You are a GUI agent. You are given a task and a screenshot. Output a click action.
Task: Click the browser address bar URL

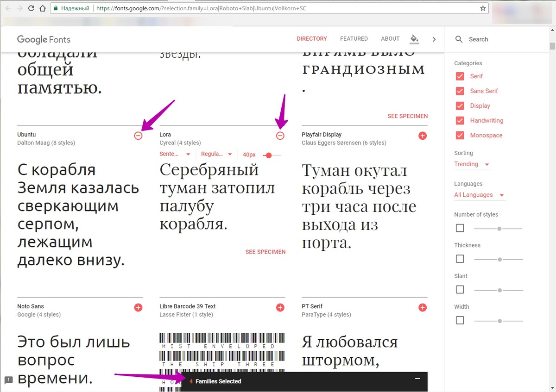(202, 8)
